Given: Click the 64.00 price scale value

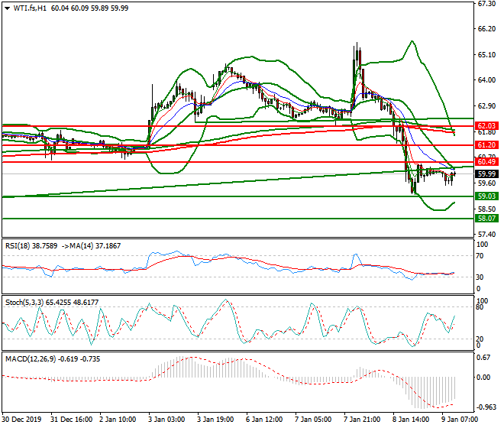Looking at the screenshot, I should coord(486,80).
